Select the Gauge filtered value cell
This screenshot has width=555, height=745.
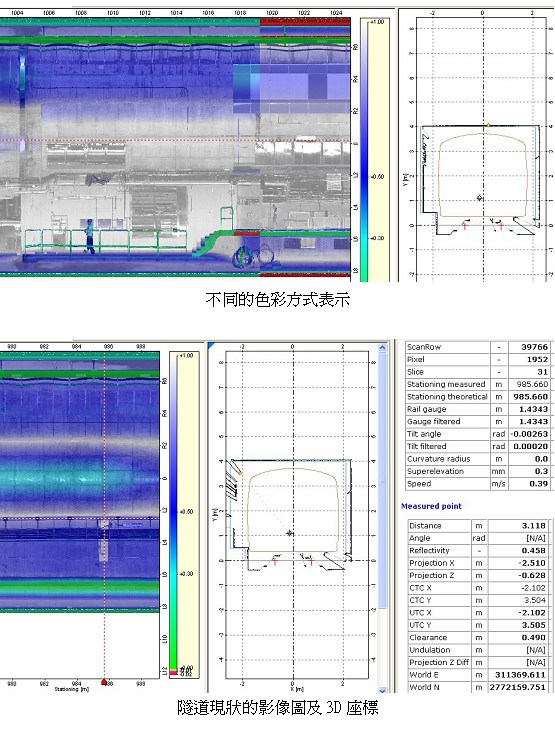pyautogui.click(x=528, y=421)
